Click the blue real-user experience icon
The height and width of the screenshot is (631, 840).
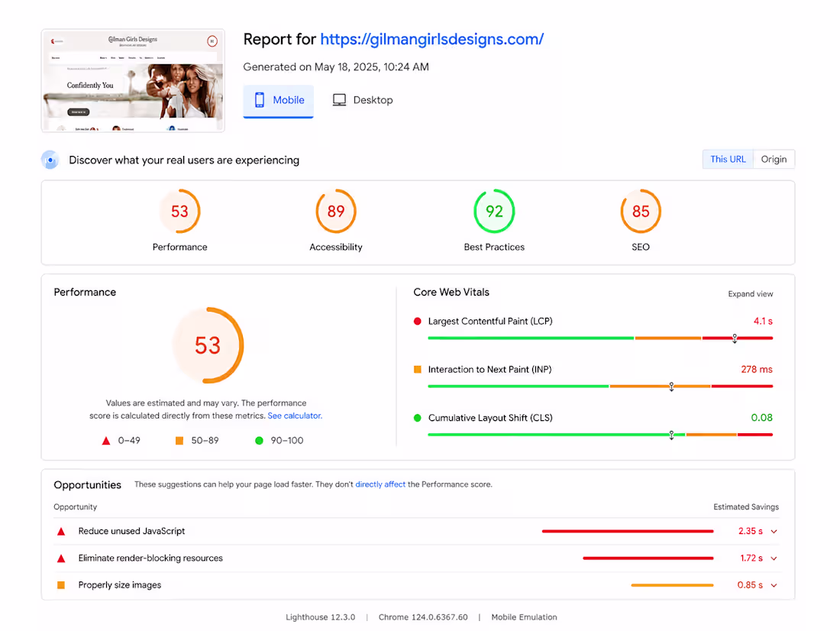(50, 160)
